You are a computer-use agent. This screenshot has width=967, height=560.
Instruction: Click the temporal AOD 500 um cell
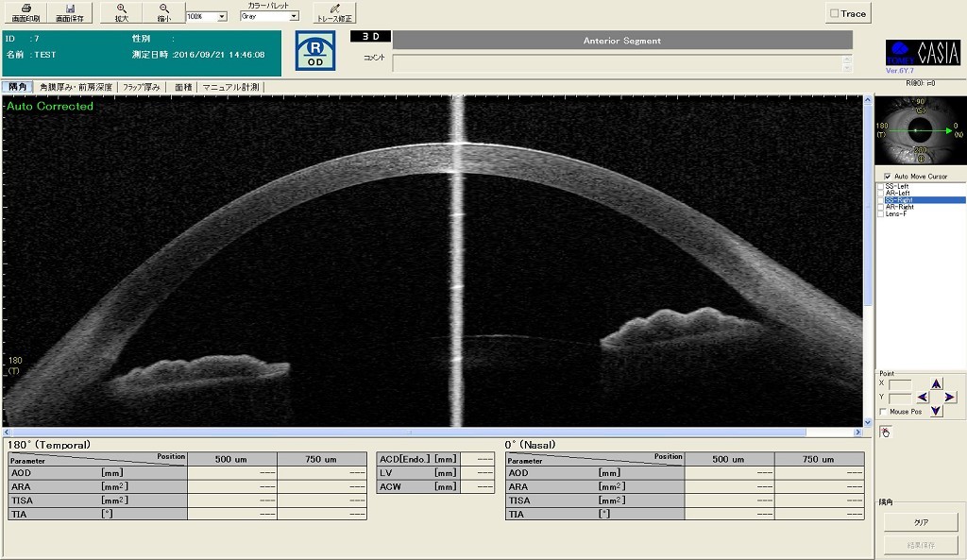point(232,472)
